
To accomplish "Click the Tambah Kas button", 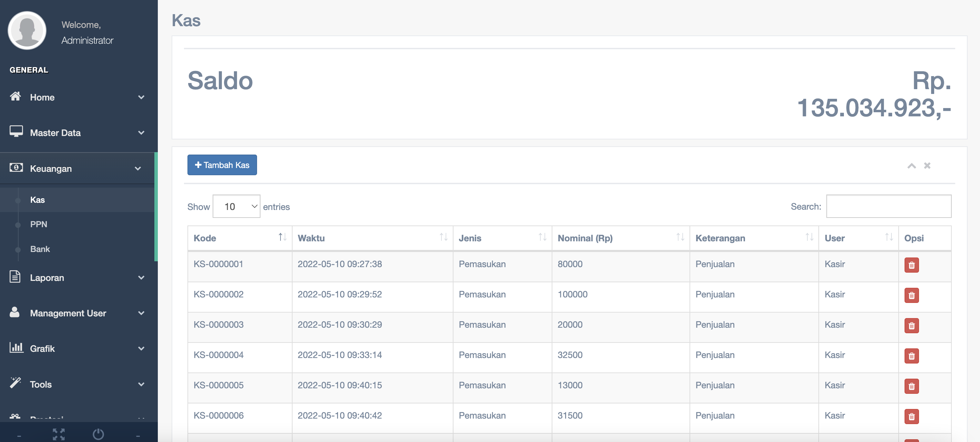I will point(222,165).
